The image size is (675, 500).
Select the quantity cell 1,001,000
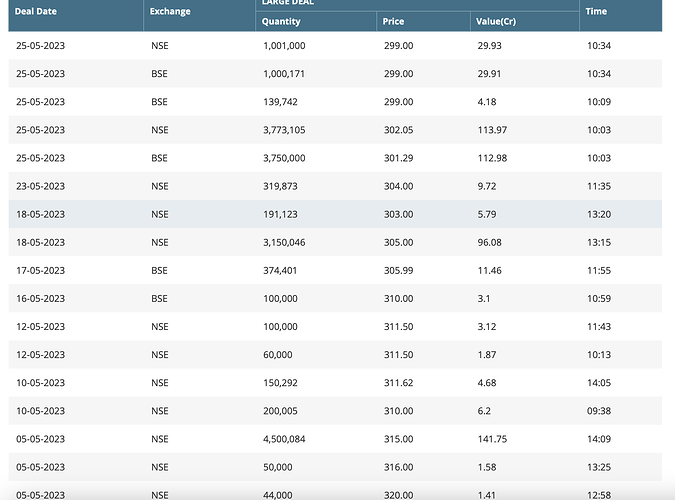[284, 46]
